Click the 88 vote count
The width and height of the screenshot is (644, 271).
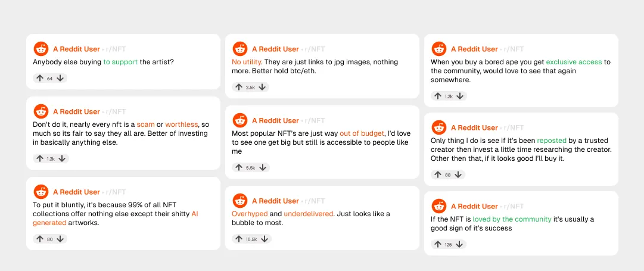[x=447, y=175]
